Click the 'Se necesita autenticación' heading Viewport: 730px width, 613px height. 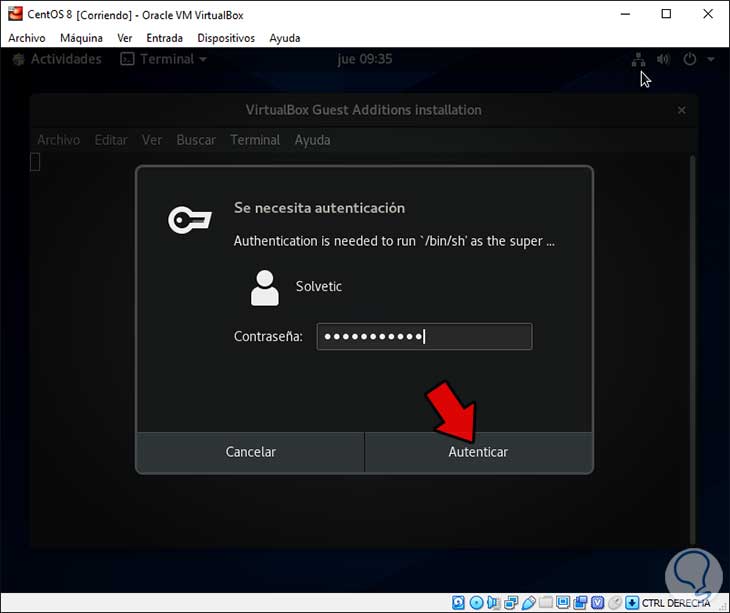point(319,208)
